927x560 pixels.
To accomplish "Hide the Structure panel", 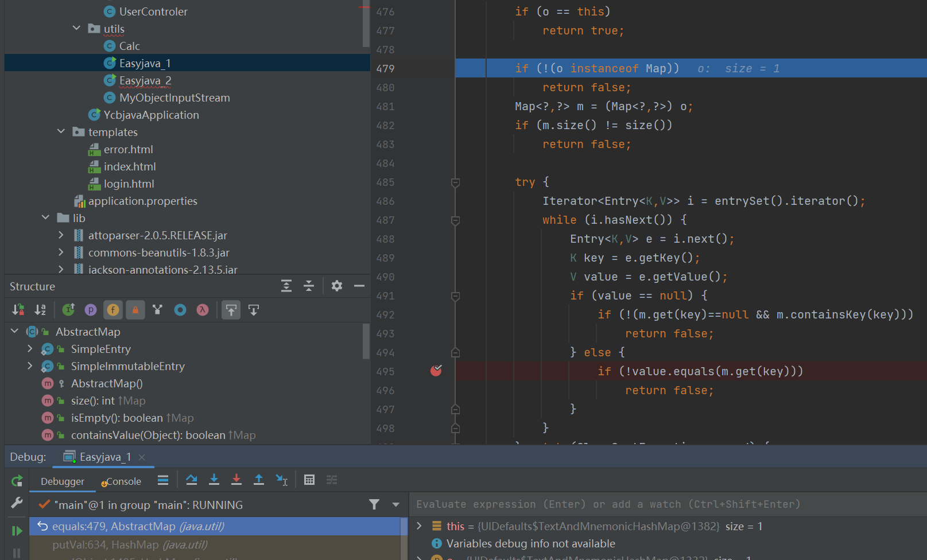I will 359,286.
